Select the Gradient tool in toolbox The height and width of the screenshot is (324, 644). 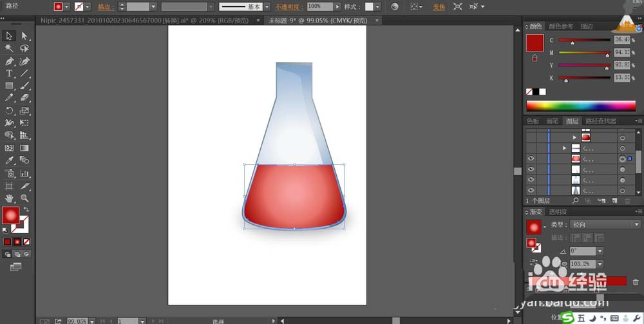coord(24,148)
